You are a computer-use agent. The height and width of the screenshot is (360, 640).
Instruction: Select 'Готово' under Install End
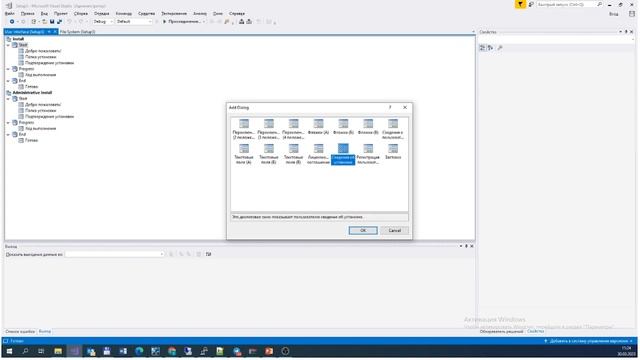coord(31,87)
